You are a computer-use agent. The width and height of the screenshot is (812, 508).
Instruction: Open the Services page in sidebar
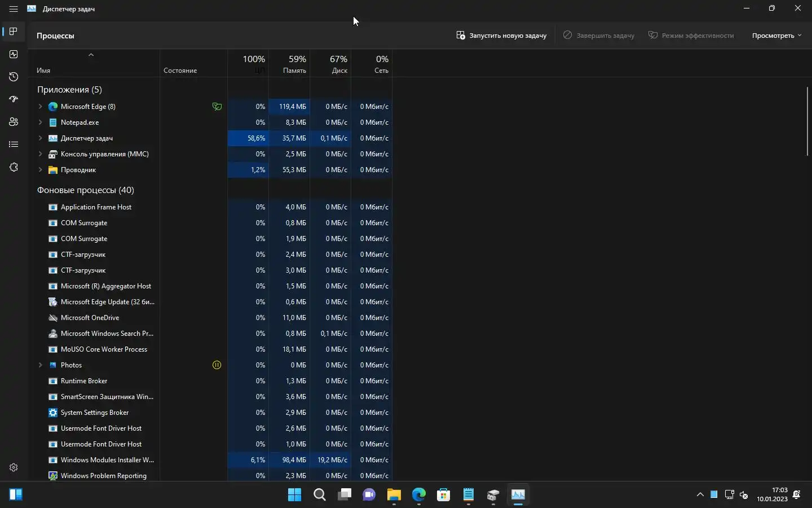click(x=14, y=167)
